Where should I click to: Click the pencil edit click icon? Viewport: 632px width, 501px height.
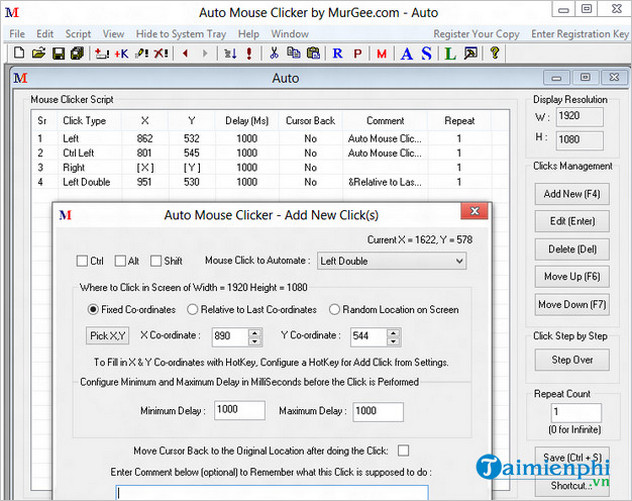coord(141,53)
